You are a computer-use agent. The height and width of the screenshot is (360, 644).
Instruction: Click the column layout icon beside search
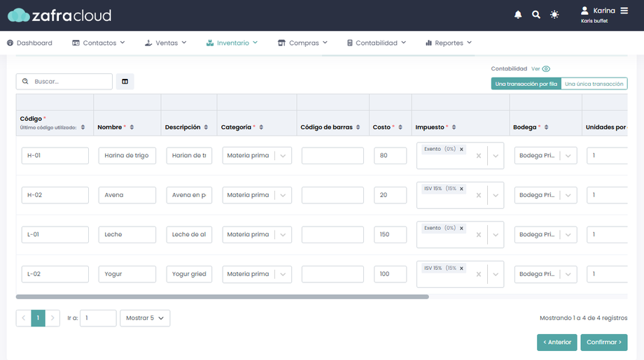125,82
